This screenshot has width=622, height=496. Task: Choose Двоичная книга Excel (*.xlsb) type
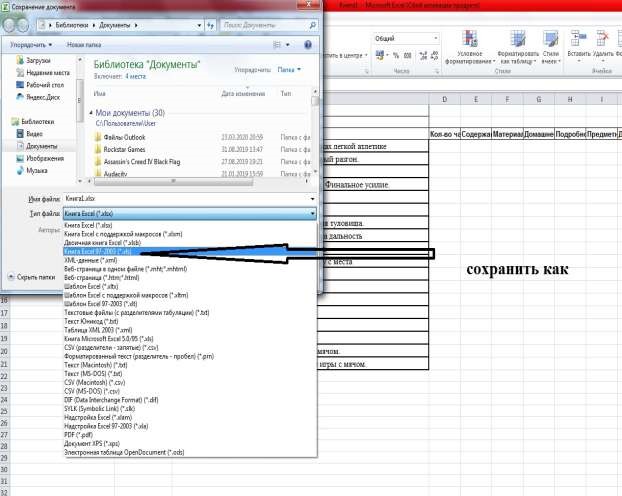[190, 243]
